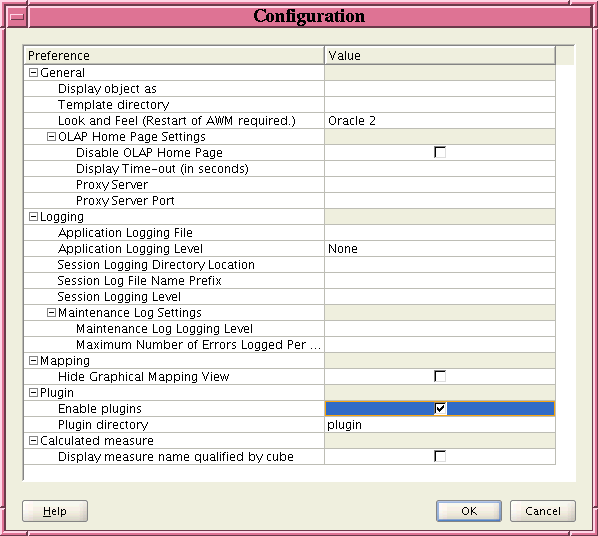The height and width of the screenshot is (536, 598).
Task: Collapse Maintenance Log Settings node
Action: click(51, 313)
